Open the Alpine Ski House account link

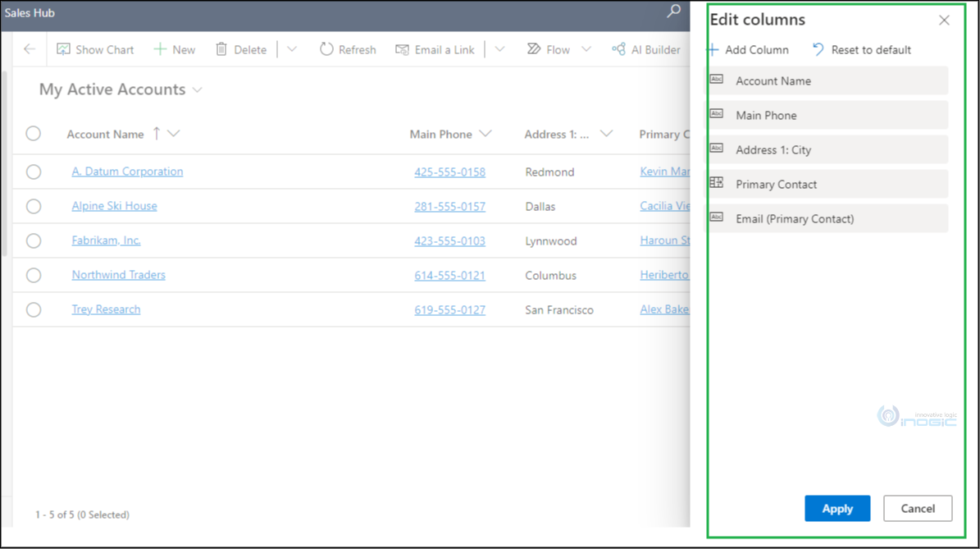pyautogui.click(x=114, y=206)
